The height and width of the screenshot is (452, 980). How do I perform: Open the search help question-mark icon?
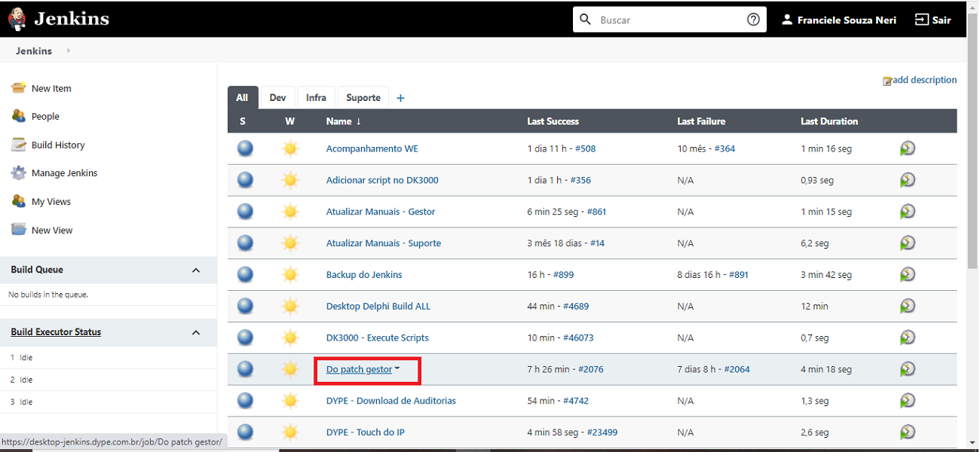[753, 20]
